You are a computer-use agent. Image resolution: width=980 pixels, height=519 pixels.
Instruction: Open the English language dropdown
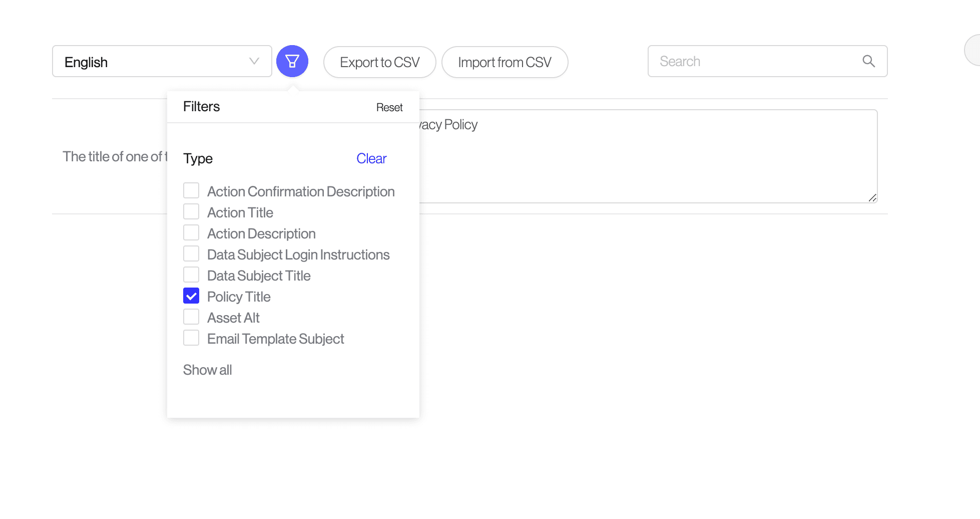pos(161,62)
